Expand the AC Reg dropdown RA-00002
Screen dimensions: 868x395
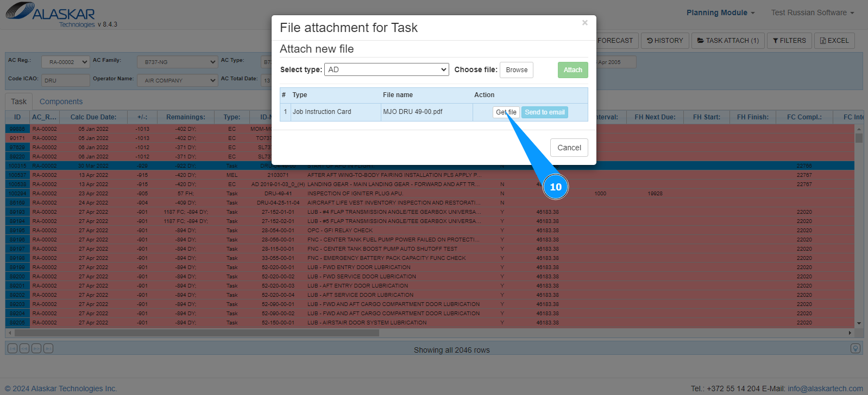coord(65,62)
